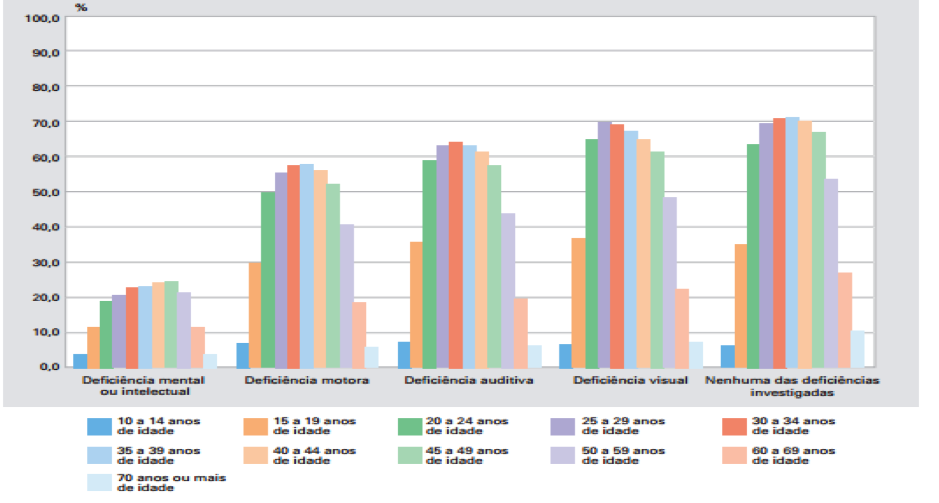Select the orange 15 a 19 anos legend swatch
The height and width of the screenshot is (503, 939).
click(x=257, y=426)
